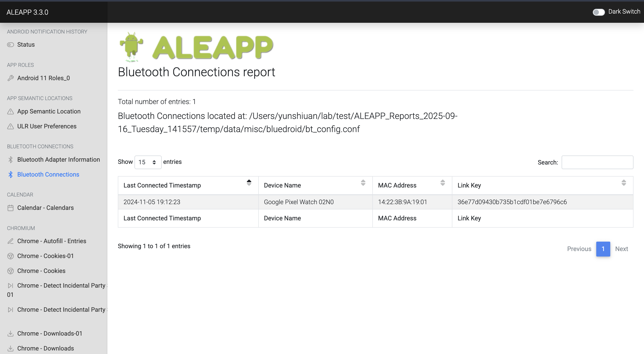Sort by Device Name column arrow
This screenshot has width=644, height=354.
pos(363,183)
